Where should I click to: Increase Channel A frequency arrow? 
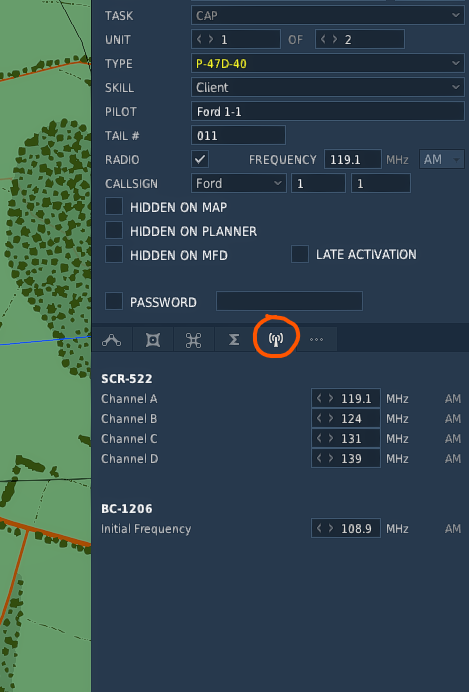(330, 399)
